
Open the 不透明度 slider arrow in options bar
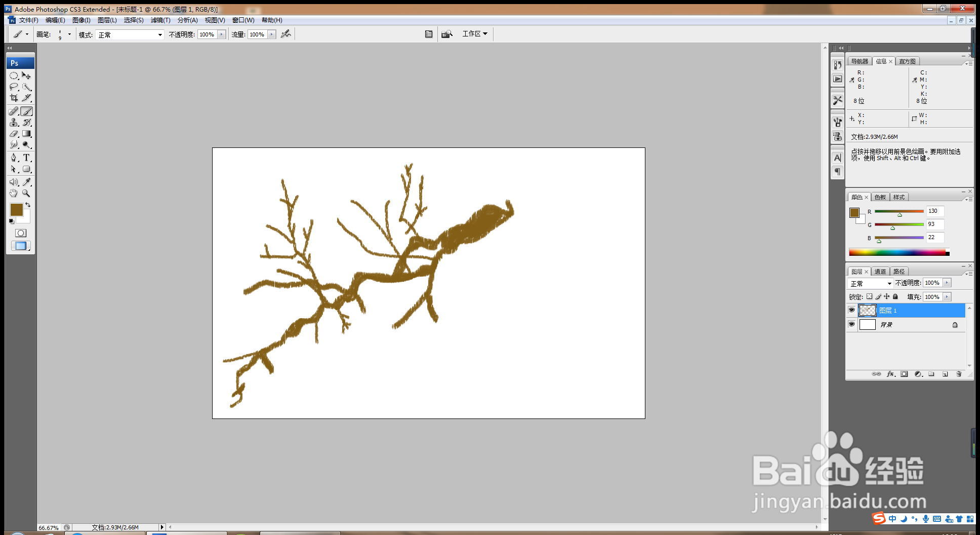tap(222, 34)
